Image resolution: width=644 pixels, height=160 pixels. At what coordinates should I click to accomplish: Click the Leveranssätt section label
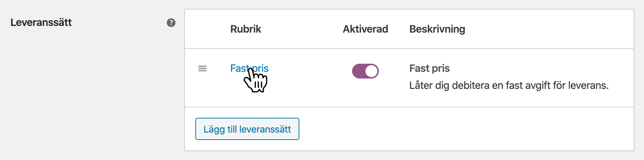[x=41, y=23]
